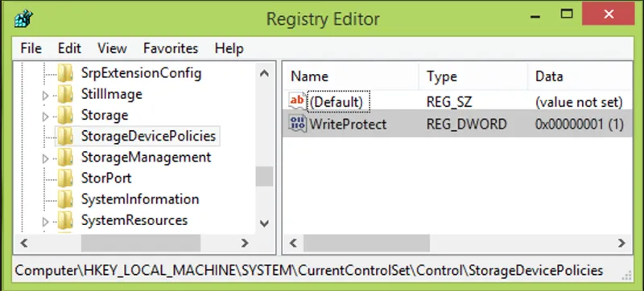The width and height of the screenshot is (644, 291).
Task: Expand the Storage key
Action: tap(45, 117)
